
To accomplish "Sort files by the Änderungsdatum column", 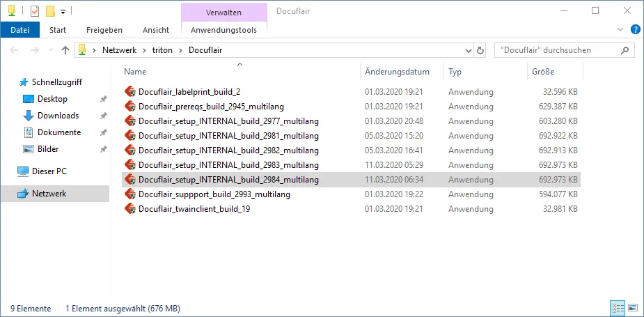I will coord(397,72).
